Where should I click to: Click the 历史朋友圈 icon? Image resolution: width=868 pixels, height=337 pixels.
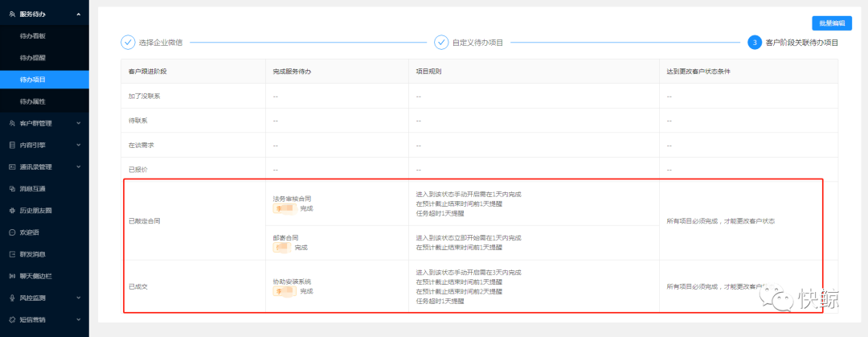pos(11,210)
